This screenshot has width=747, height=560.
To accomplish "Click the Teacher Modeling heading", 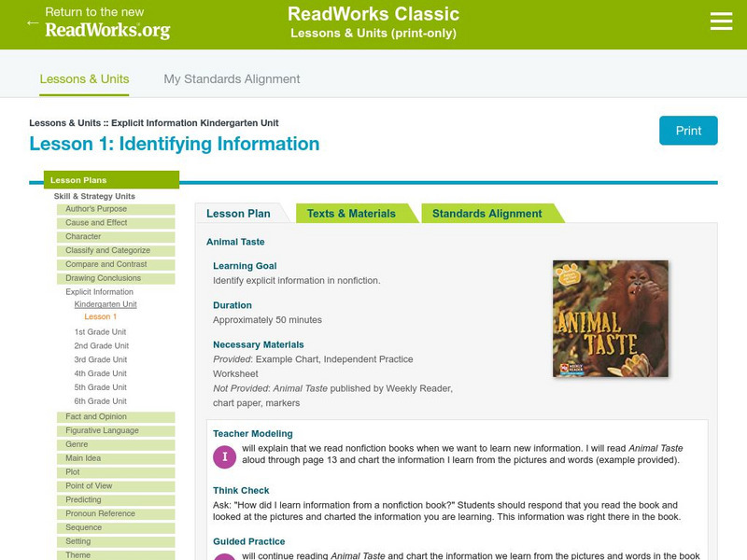I will coord(252,433).
